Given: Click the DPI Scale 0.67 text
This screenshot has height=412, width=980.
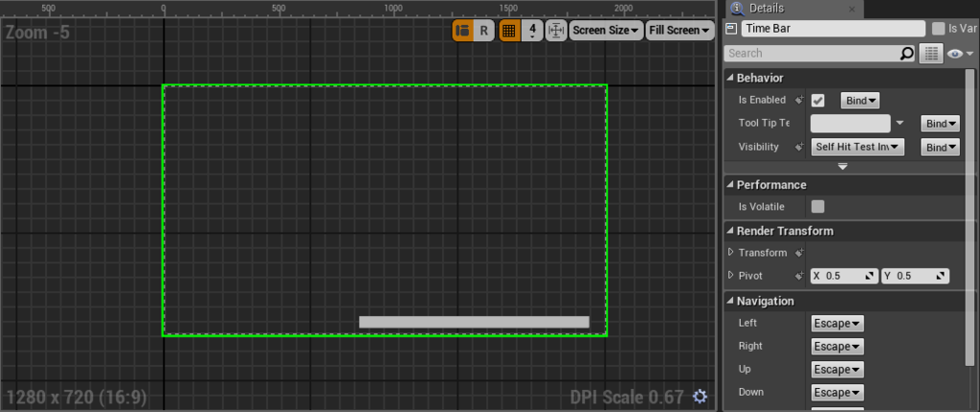Looking at the screenshot, I should [628, 397].
